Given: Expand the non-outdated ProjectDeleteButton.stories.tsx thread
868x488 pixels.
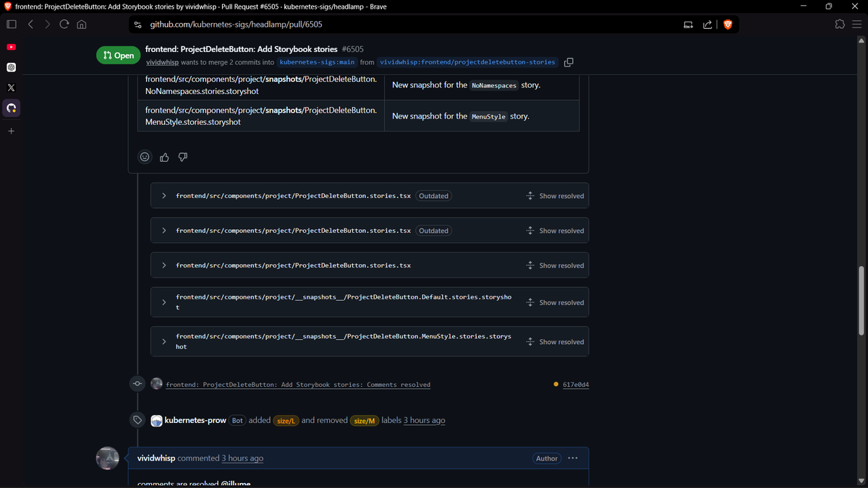Looking at the screenshot, I should (x=164, y=265).
